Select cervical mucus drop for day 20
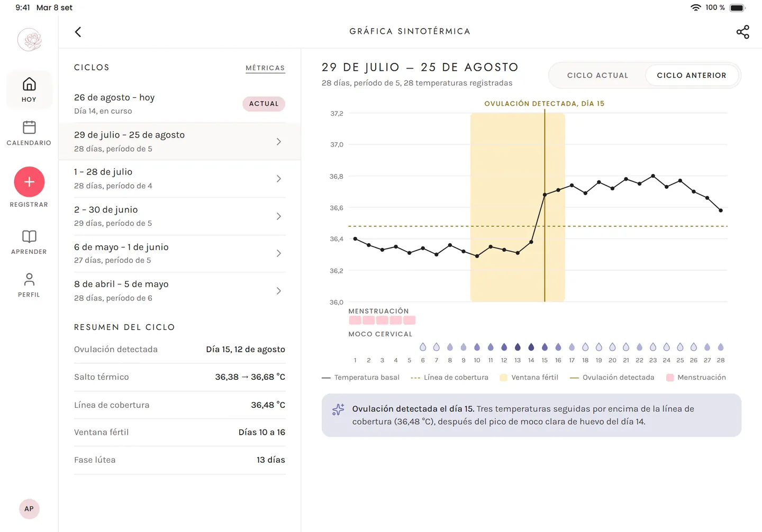Screen dimensions: 762x532 pyautogui.click(x=612, y=347)
